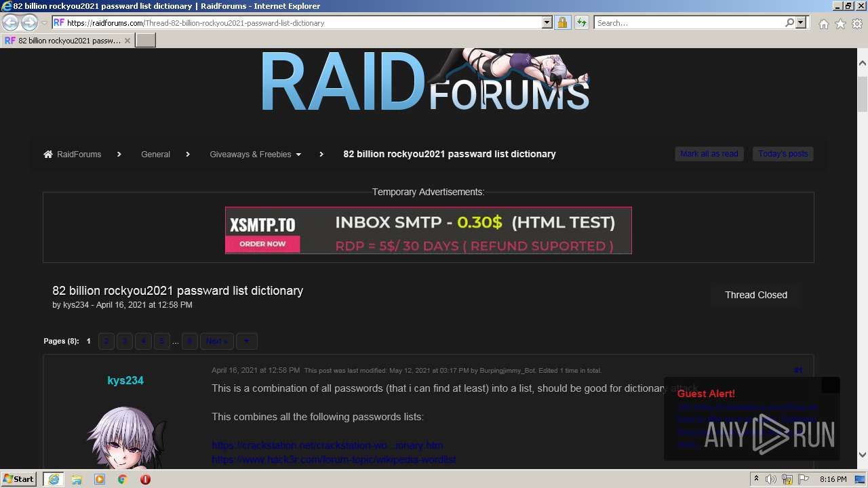Click the browser Forward arrow button
The height and width of the screenshot is (488, 868).
(x=29, y=22)
